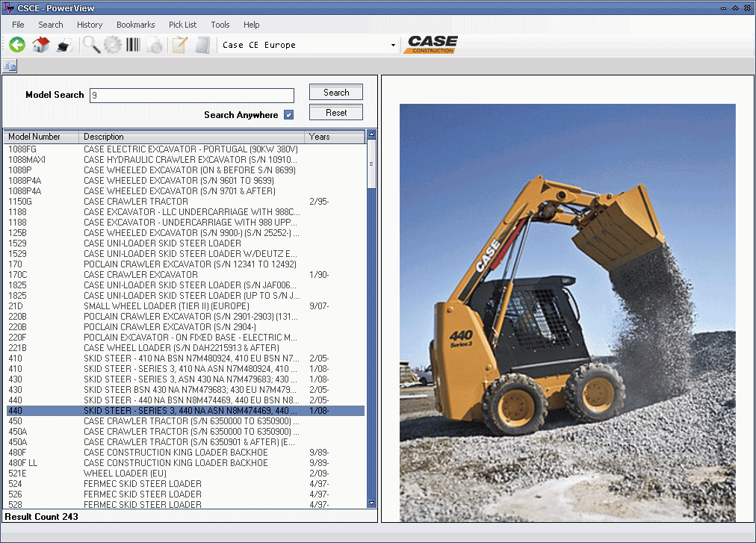Click the blank notepad icon
Viewport: 756px width, 543px height.
tap(202, 45)
